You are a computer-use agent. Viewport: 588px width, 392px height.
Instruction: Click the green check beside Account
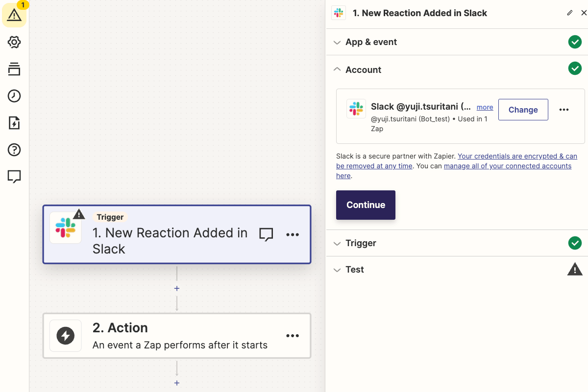(575, 69)
